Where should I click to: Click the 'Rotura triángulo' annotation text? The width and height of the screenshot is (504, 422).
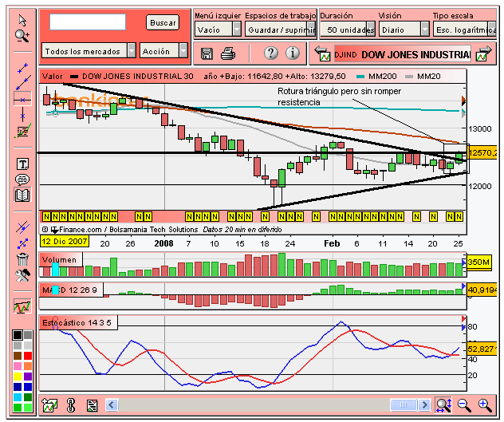339,97
